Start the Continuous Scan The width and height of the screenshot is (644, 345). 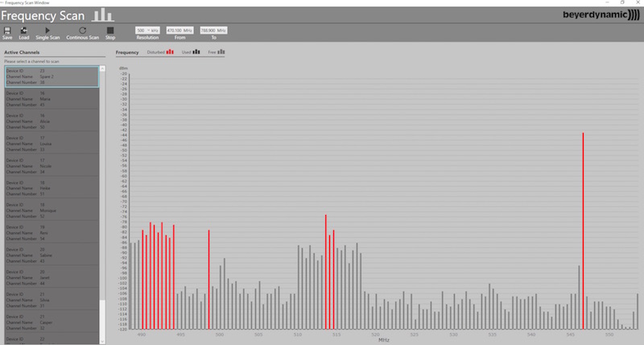[x=83, y=30]
